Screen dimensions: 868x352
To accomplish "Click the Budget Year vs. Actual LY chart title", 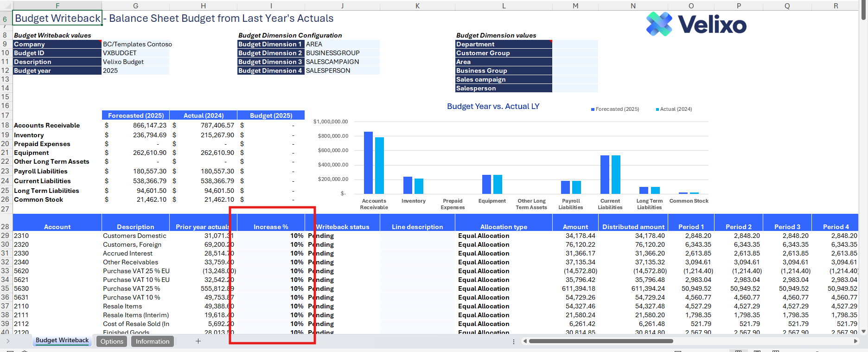I will click(x=493, y=106).
